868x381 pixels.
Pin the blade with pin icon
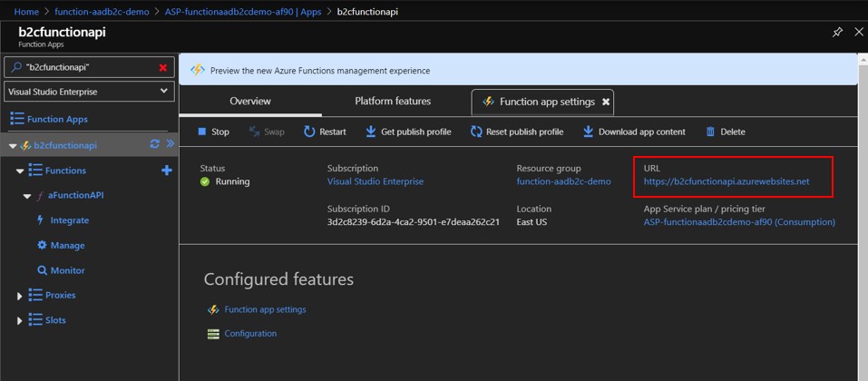point(837,32)
